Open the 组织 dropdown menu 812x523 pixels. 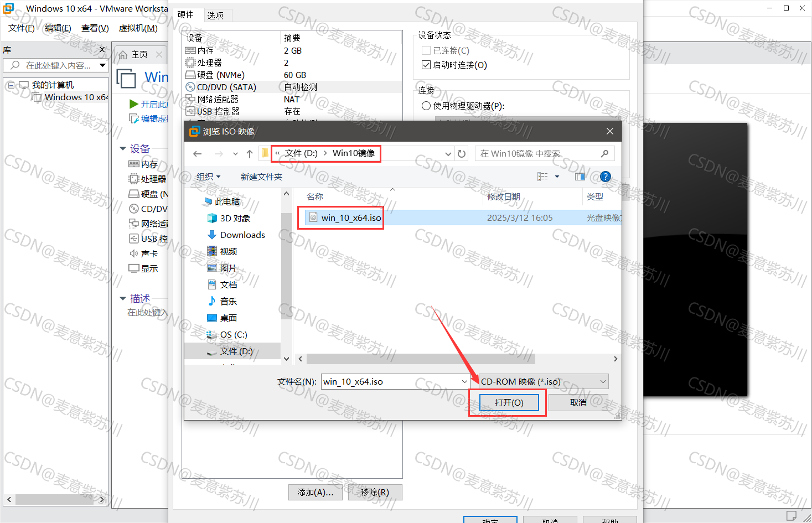click(209, 177)
